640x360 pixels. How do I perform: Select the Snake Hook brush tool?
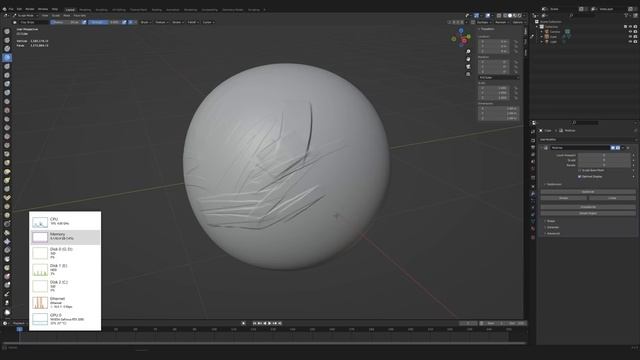pyautogui.click(x=7, y=180)
